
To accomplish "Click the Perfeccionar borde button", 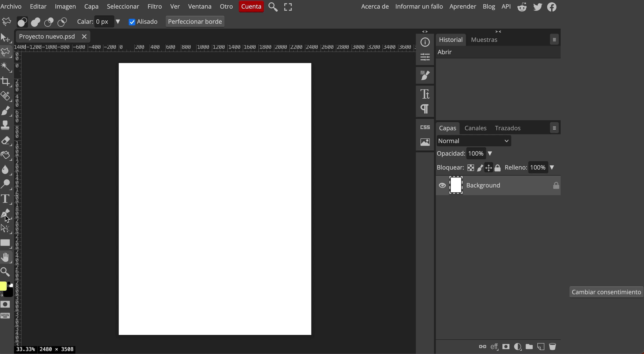I will point(195,22).
